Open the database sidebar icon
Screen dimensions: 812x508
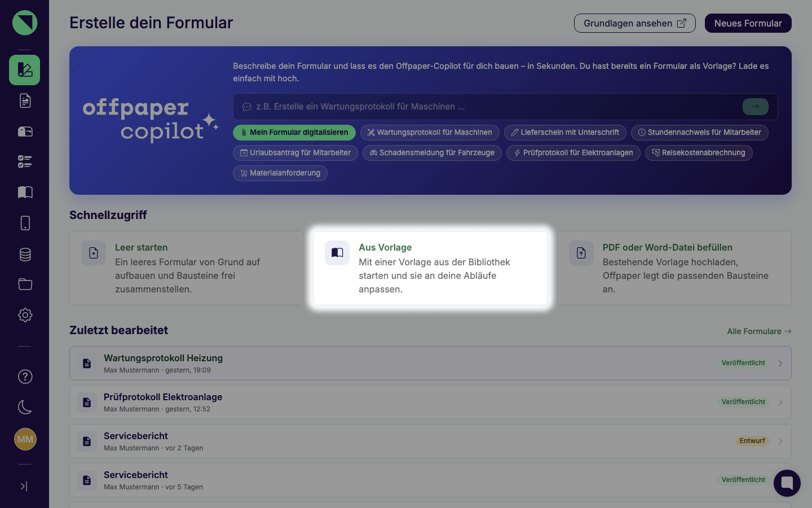pyautogui.click(x=25, y=254)
